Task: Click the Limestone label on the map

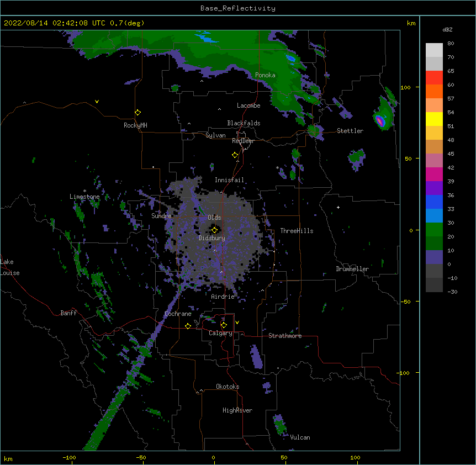Action: (x=84, y=197)
